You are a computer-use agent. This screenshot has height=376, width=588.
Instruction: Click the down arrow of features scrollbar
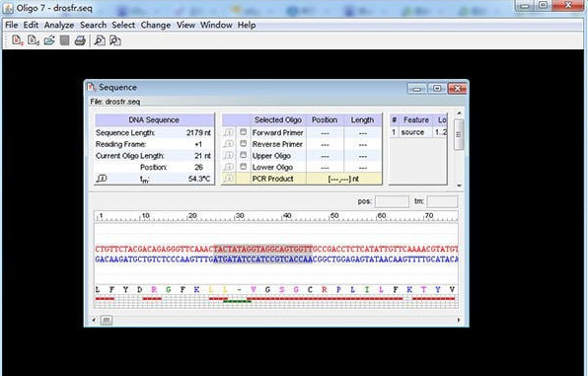459,186
